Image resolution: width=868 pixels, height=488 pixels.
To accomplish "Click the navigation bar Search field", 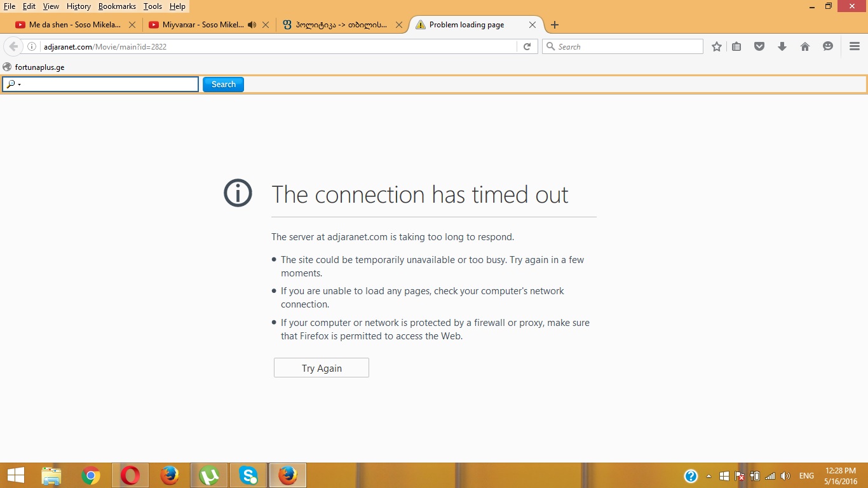I will tap(623, 46).
